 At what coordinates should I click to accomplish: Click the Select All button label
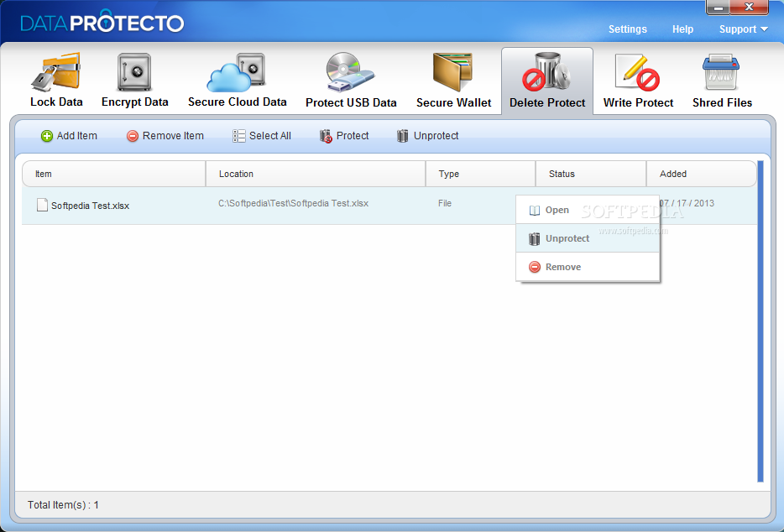tap(270, 136)
